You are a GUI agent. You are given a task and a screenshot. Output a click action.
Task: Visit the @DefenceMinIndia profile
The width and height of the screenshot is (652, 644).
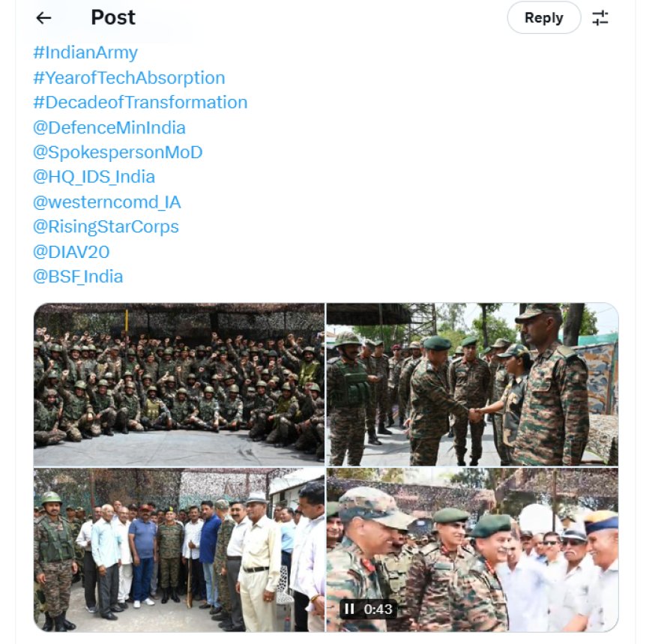(109, 127)
